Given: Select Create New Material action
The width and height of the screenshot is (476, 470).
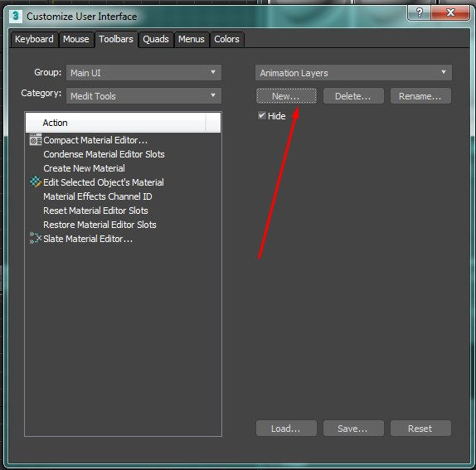Looking at the screenshot, I should [84, 168].
